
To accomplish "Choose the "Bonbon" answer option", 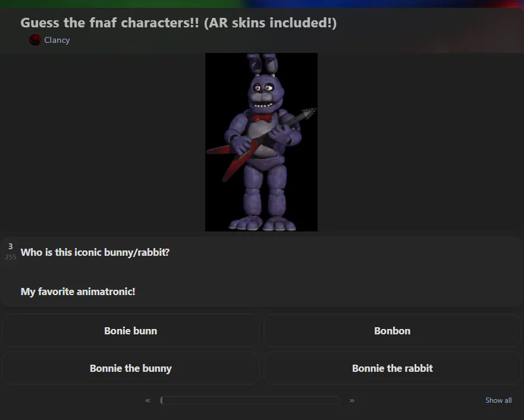I will point(393,331).
